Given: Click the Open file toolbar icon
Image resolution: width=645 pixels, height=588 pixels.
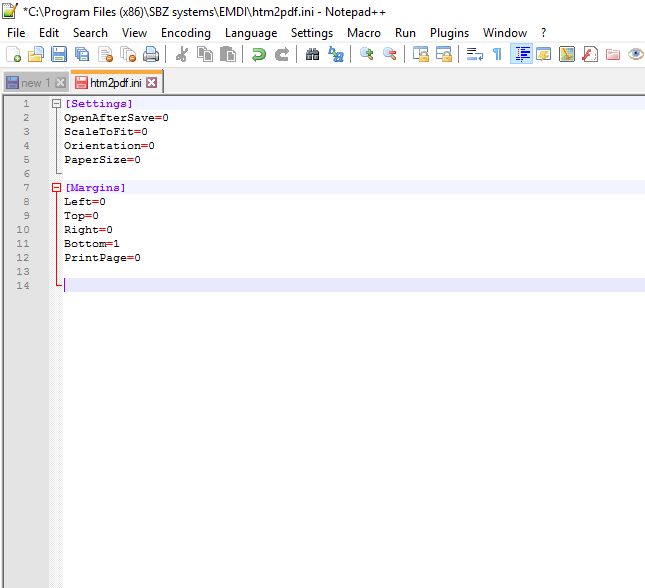Looking at the screenshot, I should click(x=36, y=54).
